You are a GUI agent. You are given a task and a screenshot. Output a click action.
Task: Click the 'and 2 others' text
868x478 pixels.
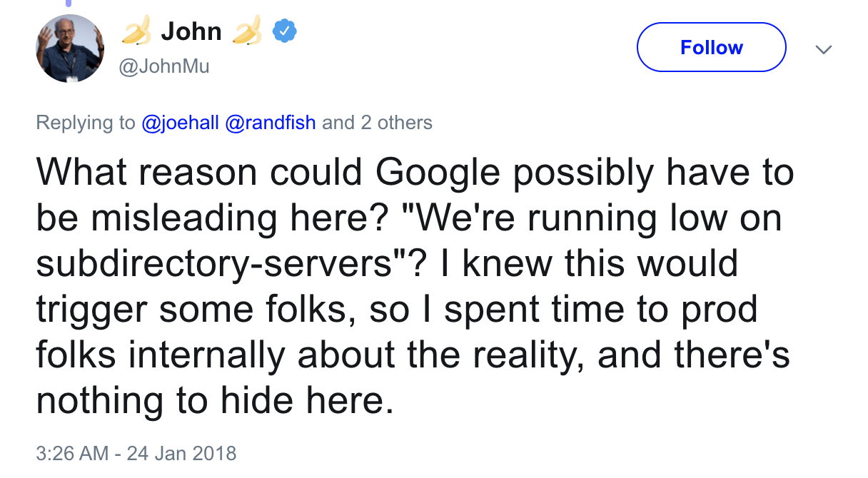[x=376, y=123]
